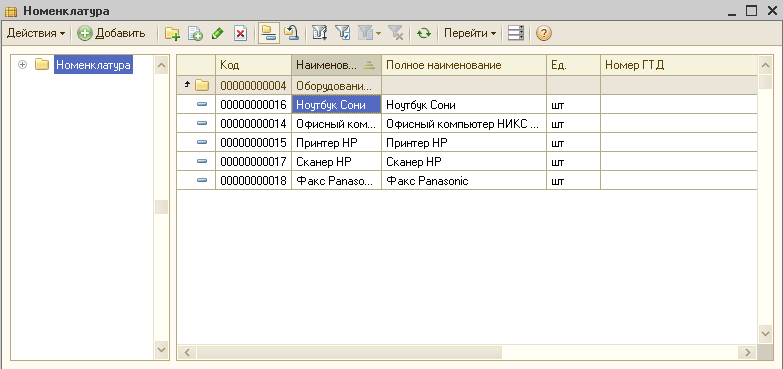The height and width of the screenshot is (369, 783).
Task: Click the new group folder icon
Action: (172, 33)
